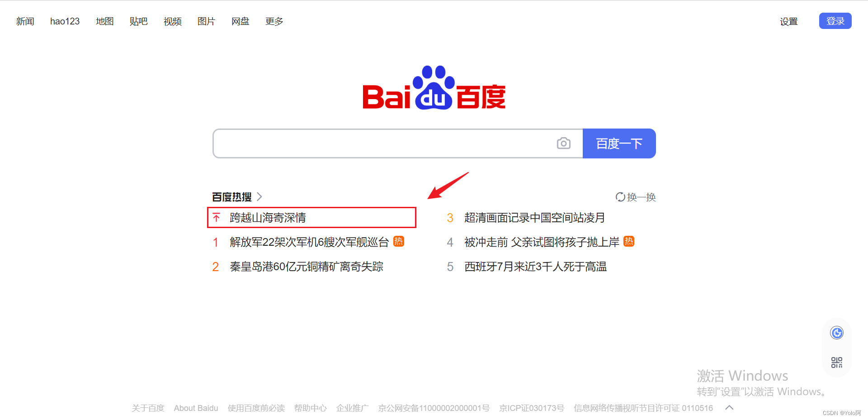Expand 百度热搜 chevron arrow

[259, 197]
